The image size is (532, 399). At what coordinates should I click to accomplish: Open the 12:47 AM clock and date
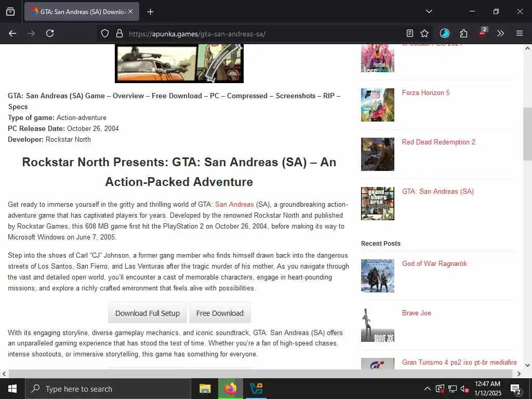(487, 389)
